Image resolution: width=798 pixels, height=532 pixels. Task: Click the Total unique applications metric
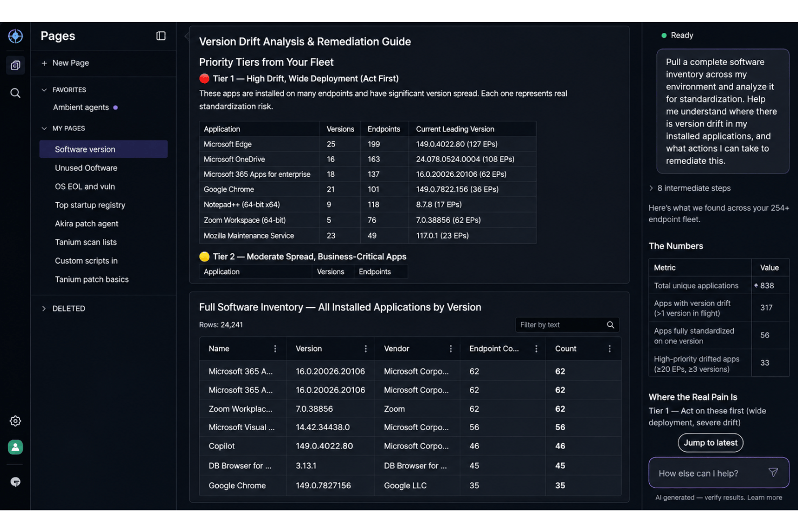pyautogui.click(x=696, y=286)
